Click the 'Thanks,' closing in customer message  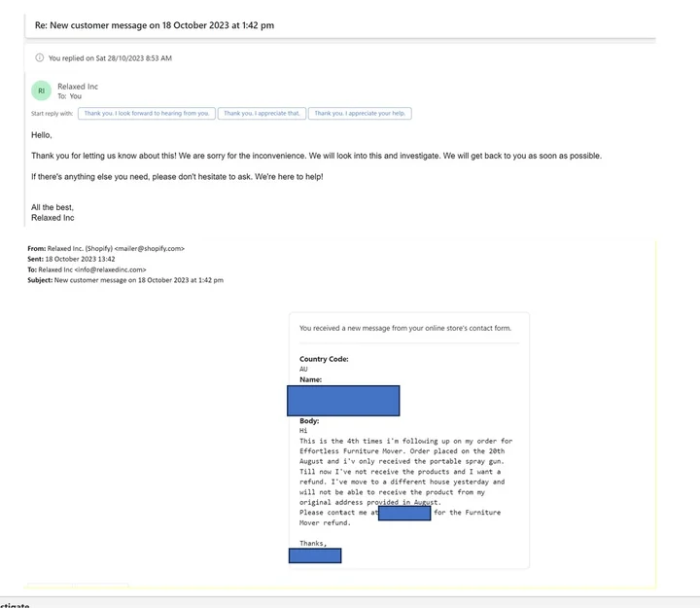pyautogui.click(x=313, y=544)
